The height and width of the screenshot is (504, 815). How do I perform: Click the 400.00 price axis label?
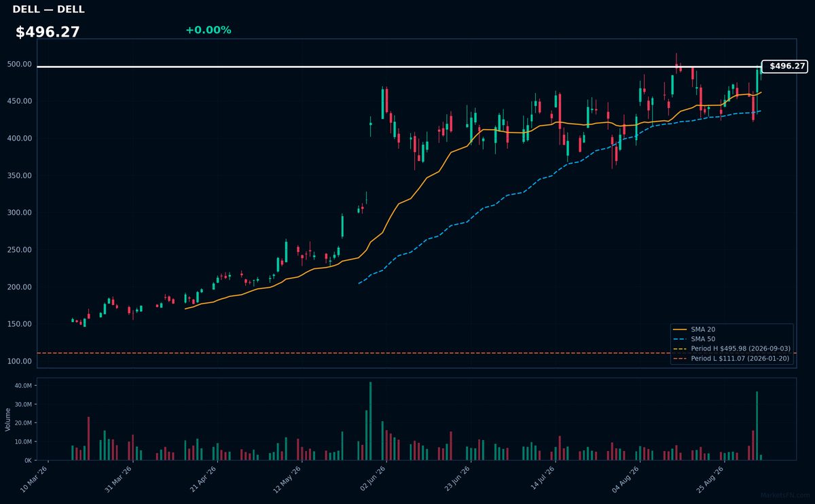[x=20, y=139]
